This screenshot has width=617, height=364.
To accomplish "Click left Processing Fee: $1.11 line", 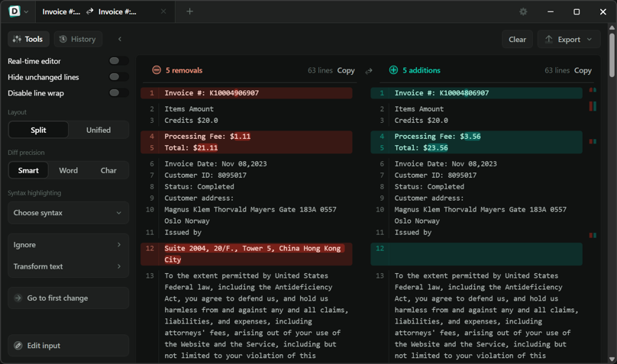I will (247, 137).
